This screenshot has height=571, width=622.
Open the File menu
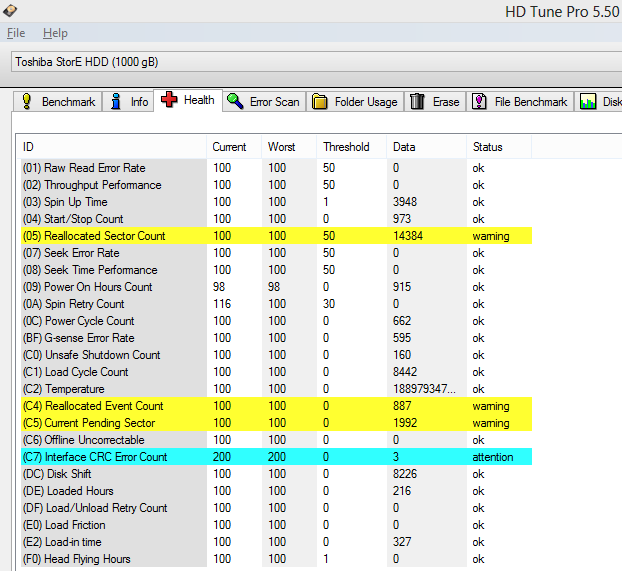(16, 33)
